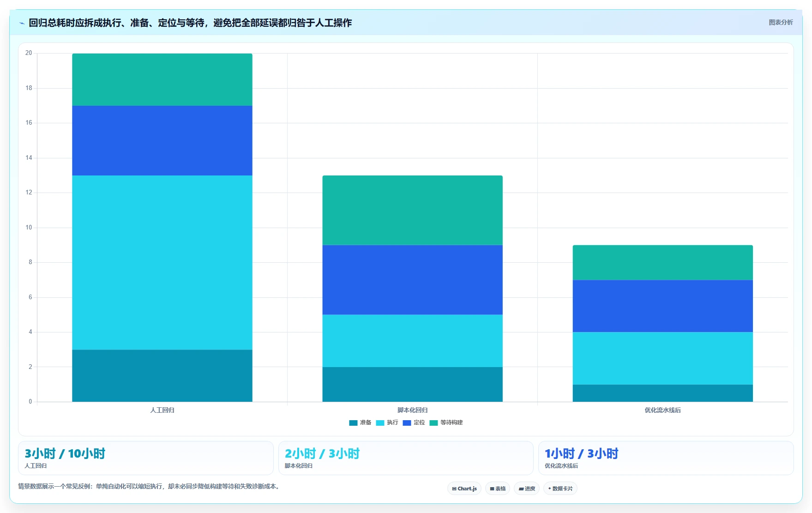Click the y-axis tick label 16

point(29,123)
